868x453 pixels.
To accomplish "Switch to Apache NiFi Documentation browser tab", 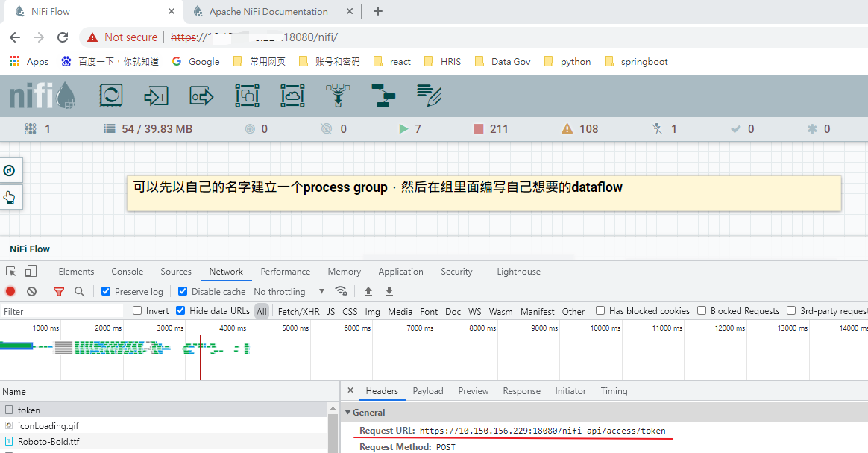I will click(269, 12).
